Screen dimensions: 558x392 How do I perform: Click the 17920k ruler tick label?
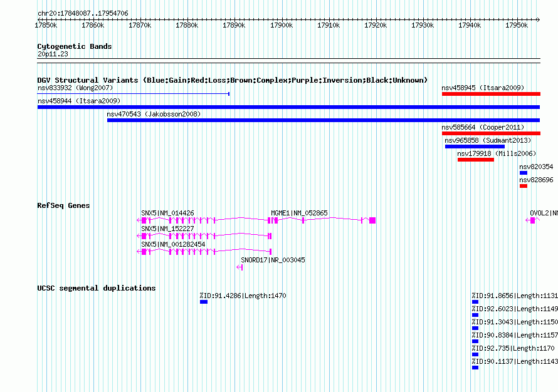(376, 25)
